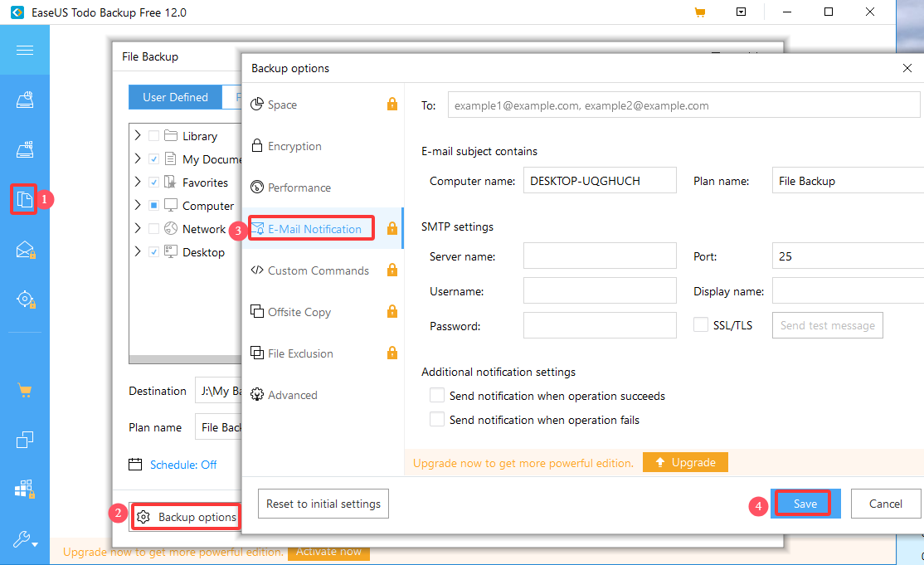924x565 pixels.
Task: Expand the Favorites tree node
Action: coord(138,182)
